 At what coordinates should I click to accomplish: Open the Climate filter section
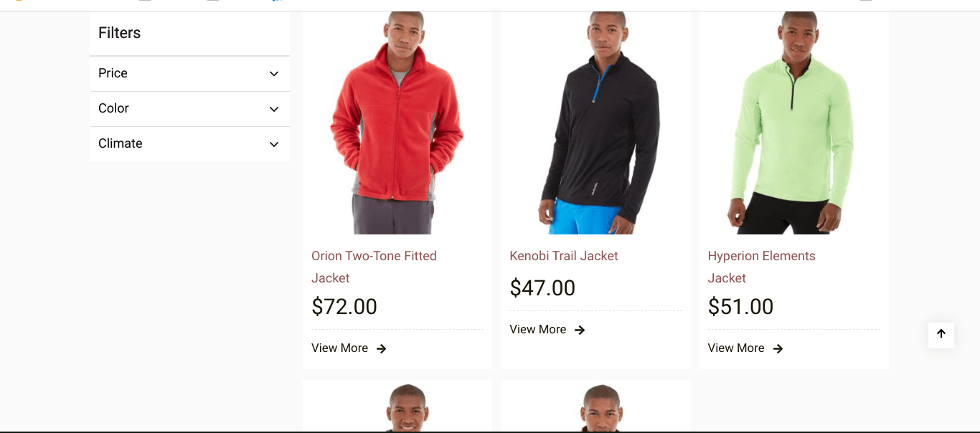tap(189, 144)
